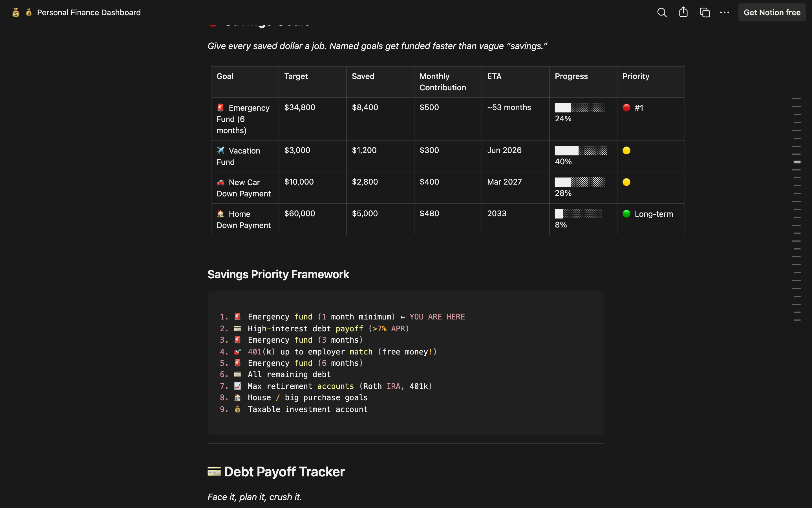Viewport: 812px width, 508px height.
Task: Click the duplicate page icon
Action: [705, 12]
